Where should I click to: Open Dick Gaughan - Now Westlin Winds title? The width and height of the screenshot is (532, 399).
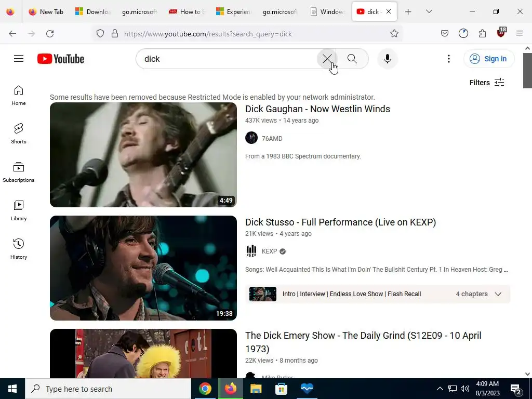click(317, 109)
